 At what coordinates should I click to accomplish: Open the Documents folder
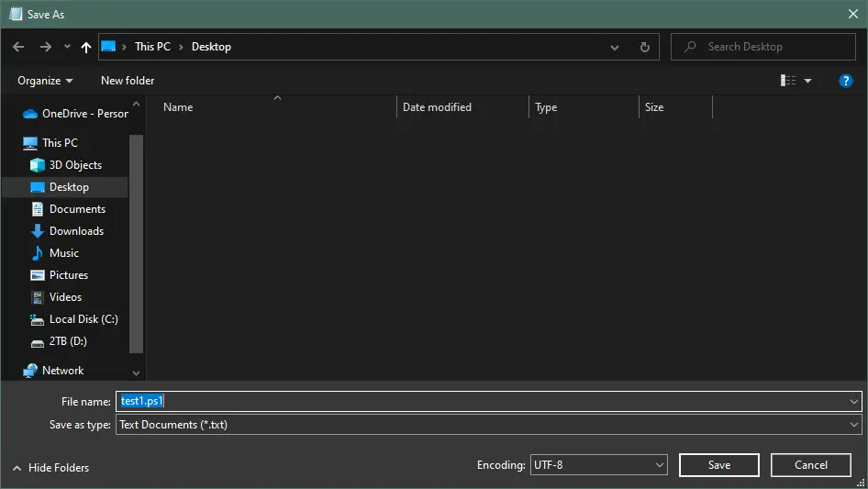(x=68, y=209)
